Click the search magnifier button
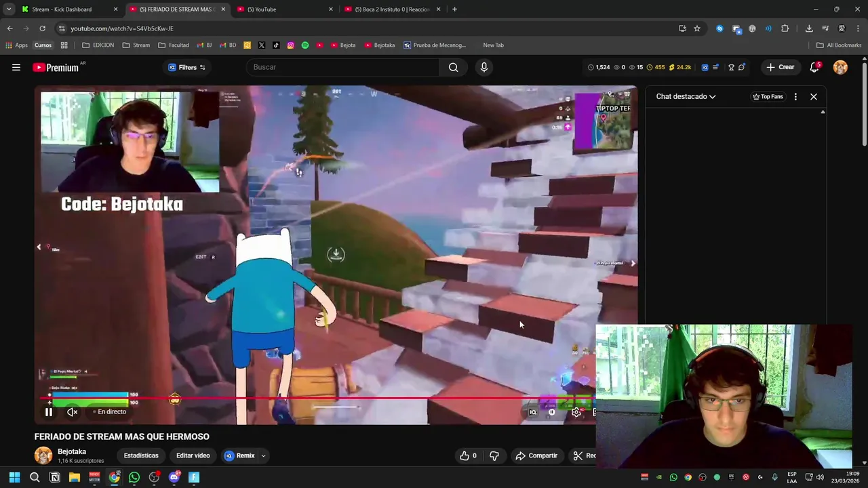Image resolution: width=868 pixels, height=488 pixels. (x=454, y=67)
